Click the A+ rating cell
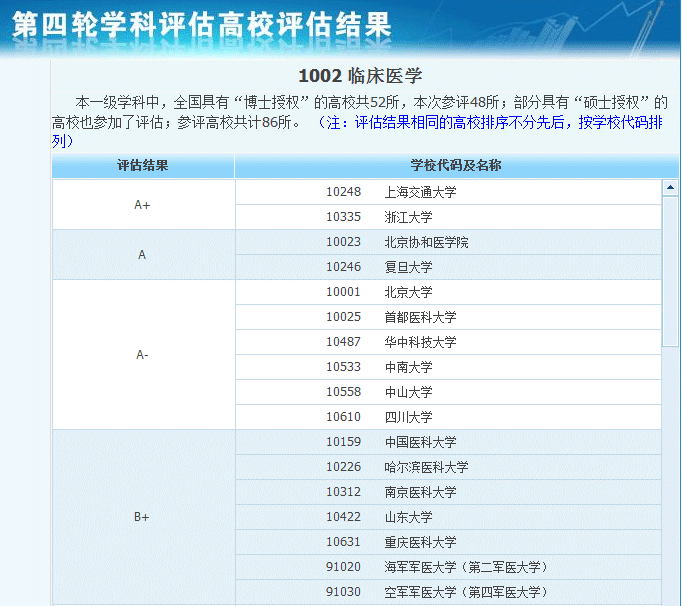This screenshot has height=606, width=682. point(144,204)
